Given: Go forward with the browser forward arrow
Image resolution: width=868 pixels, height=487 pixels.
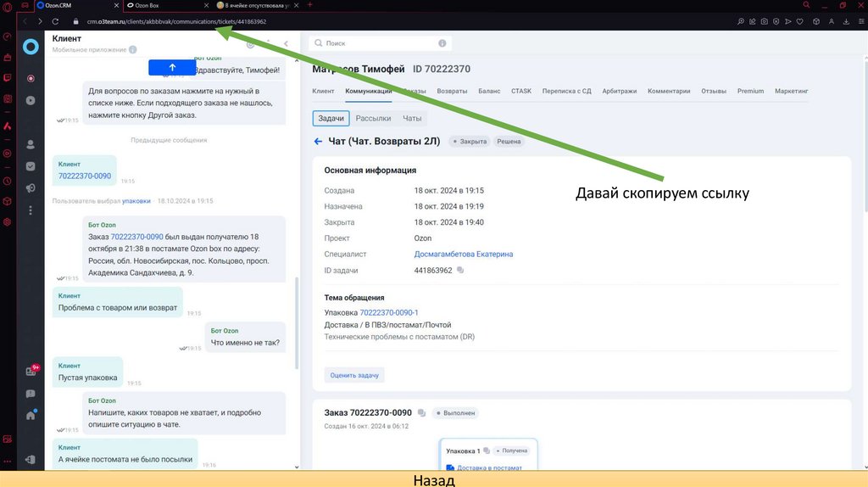Looking at the screenshot, I should click(40, 21).
